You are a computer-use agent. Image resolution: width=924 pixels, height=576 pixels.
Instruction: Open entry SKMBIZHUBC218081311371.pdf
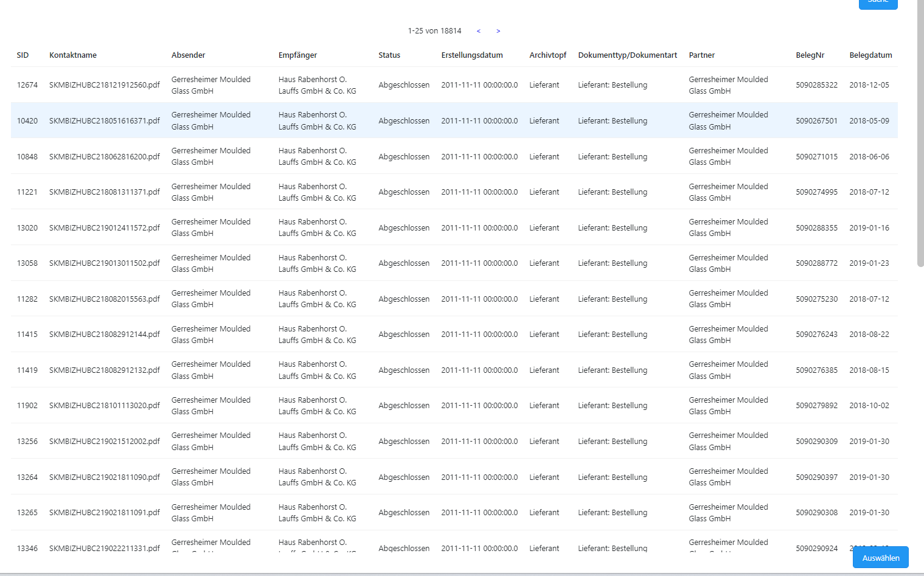pos(104,192)
